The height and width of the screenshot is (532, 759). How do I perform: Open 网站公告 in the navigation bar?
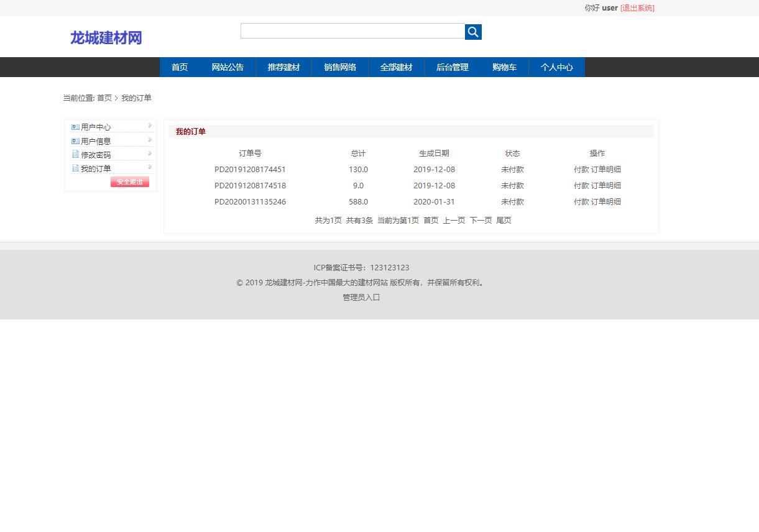click(x=228, y=67)
